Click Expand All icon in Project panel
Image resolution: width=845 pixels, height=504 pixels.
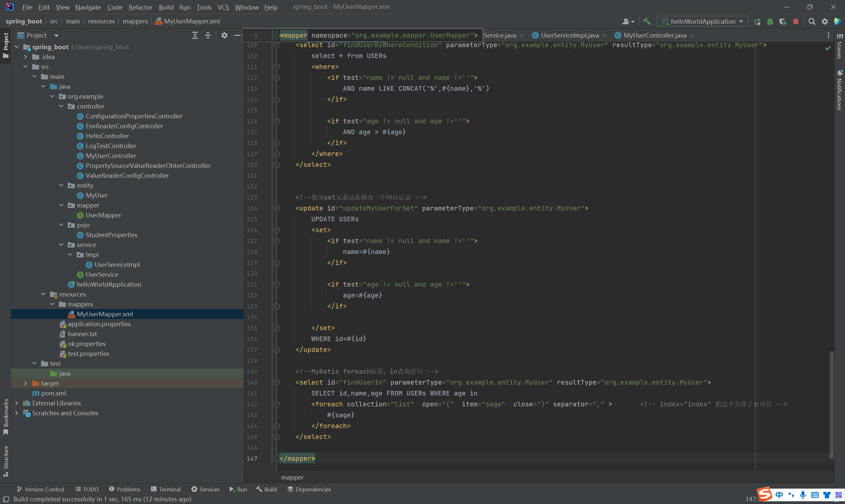coord(195,35)
